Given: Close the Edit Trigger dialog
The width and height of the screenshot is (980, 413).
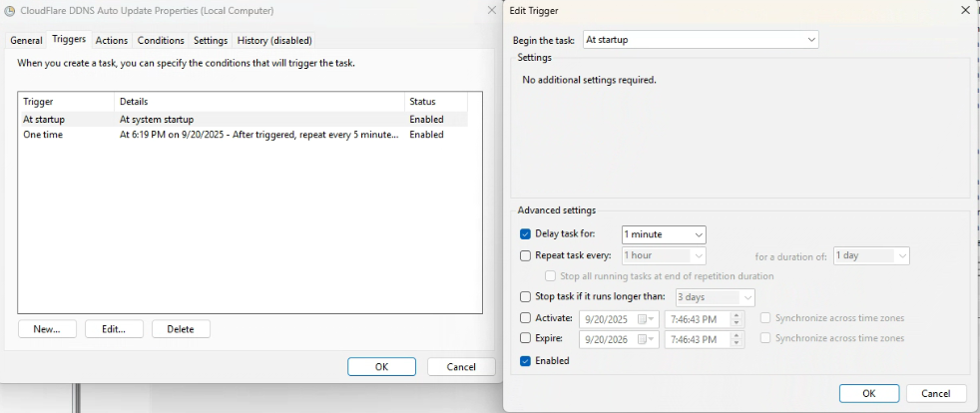Looking at the screenshot, I should [964, 10].
